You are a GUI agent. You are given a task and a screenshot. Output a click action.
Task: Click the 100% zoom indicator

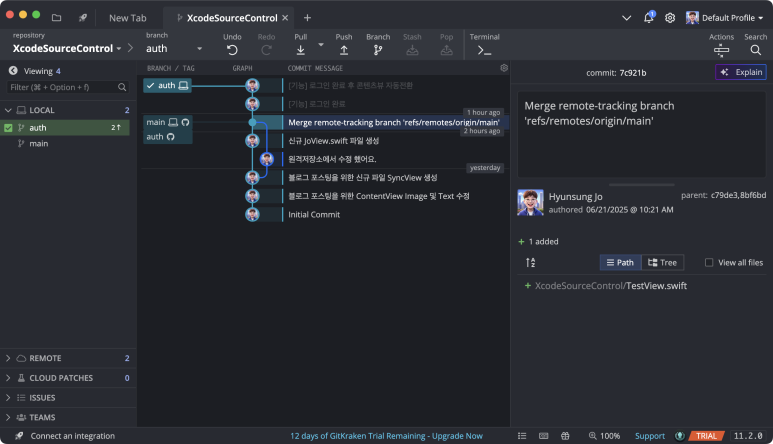(604, 436)
